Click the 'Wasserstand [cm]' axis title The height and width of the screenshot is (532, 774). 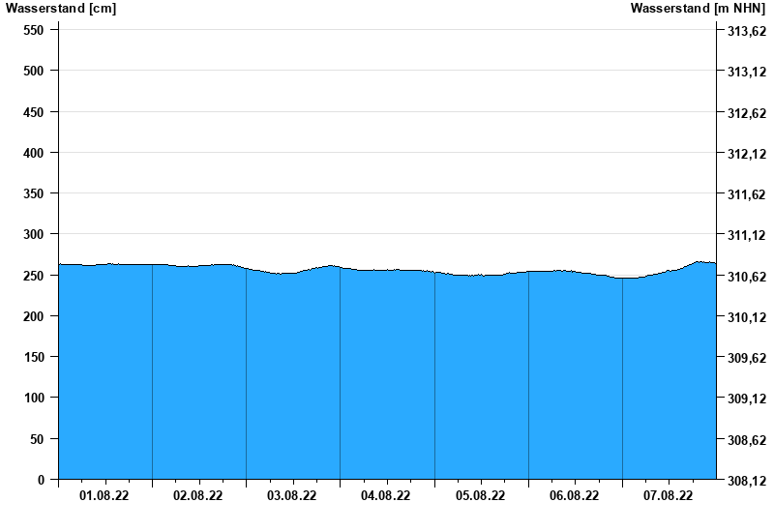[x=61, y=9]
